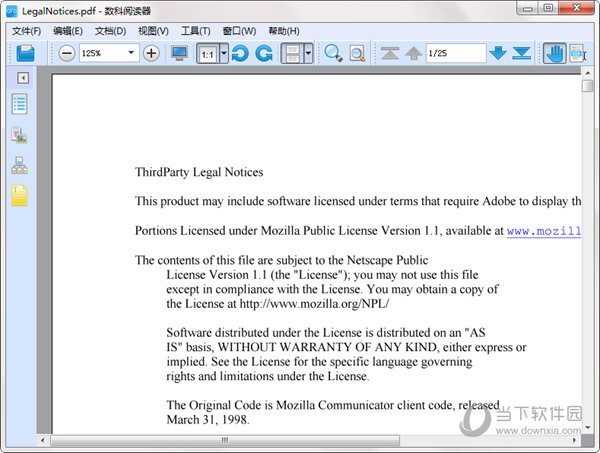Select the page layout mode icon
The width and height of the screenshot is (600, 453).
pos(292,53)
